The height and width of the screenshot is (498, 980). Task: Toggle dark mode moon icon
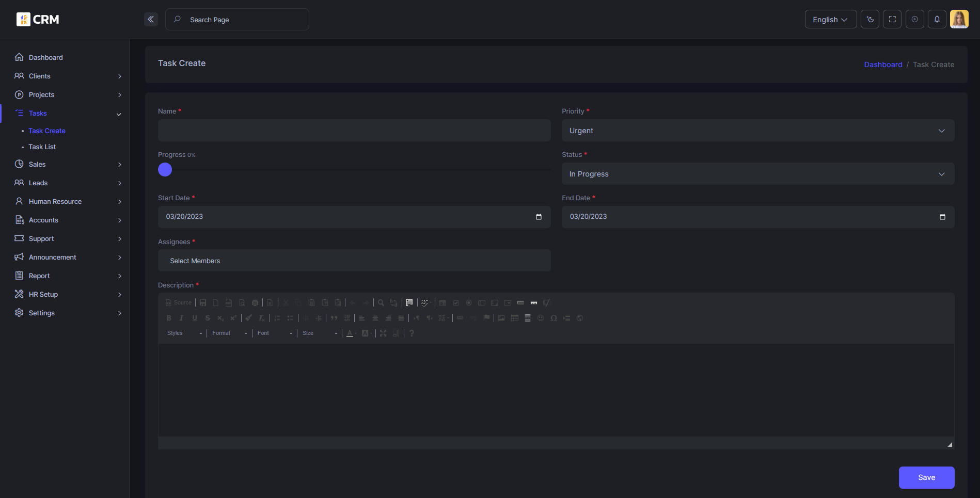(x=870, y=20)
